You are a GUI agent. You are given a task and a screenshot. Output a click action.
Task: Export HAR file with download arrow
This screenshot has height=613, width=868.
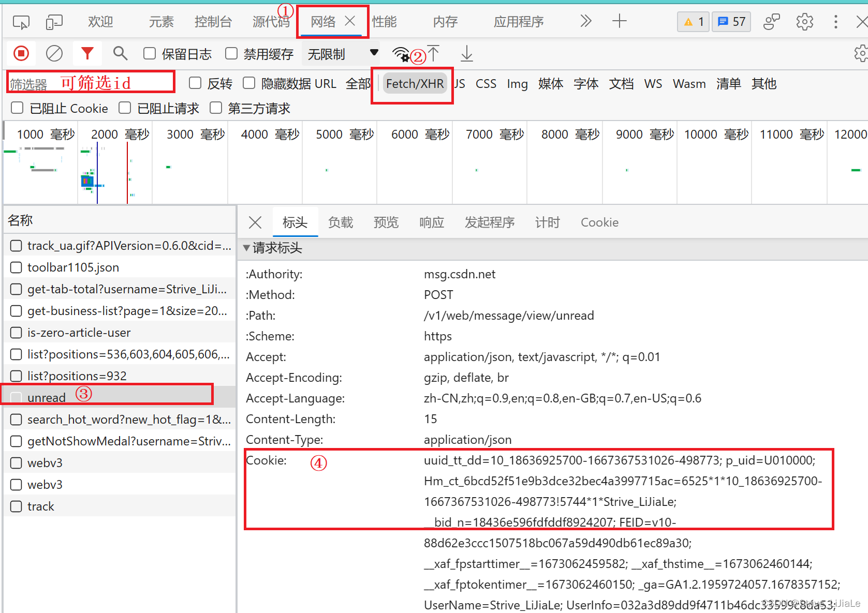tap(467, 53)
